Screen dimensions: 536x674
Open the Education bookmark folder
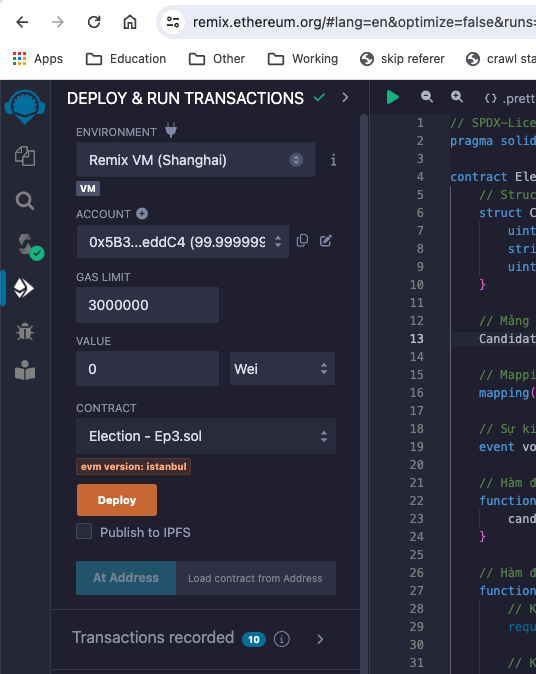point(126,58)
